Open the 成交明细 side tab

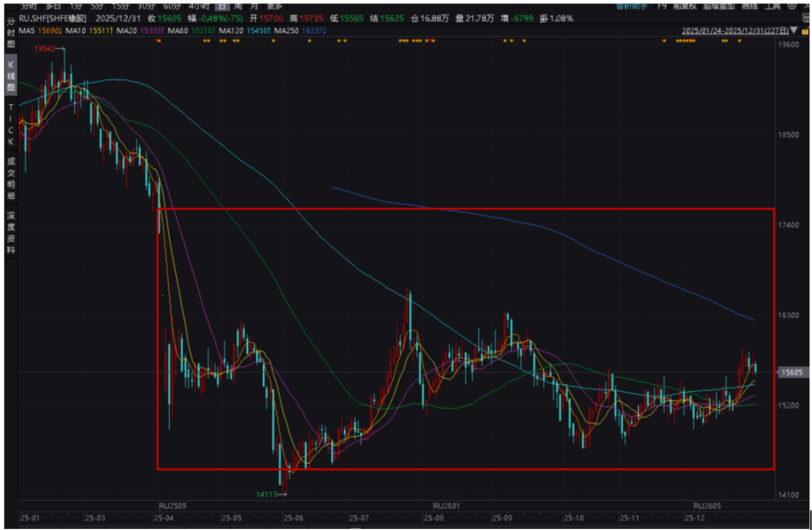pyautogui.click(x=10, y=172)
